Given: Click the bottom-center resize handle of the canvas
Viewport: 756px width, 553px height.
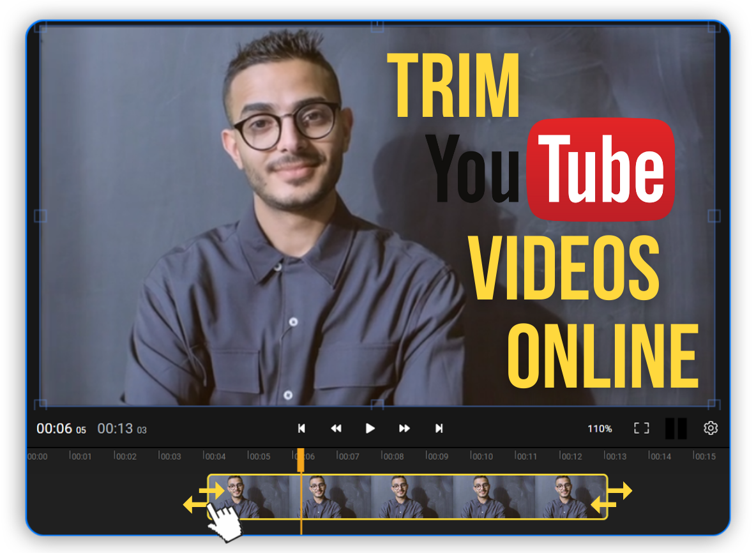Looking at the screenshot, I should click(377, 404).
